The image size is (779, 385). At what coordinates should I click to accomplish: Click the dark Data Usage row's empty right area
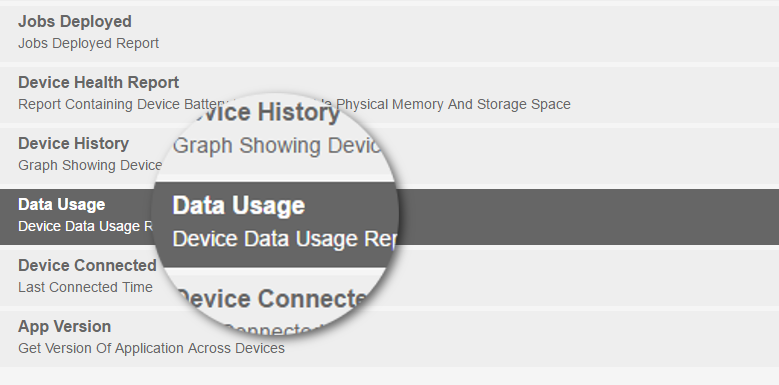[x=586, y=217]
